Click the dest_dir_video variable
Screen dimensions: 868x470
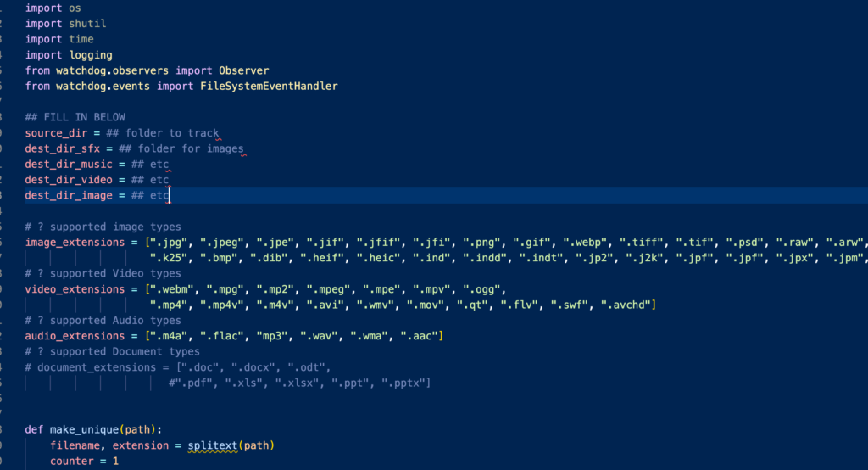[x=69, y=180]
